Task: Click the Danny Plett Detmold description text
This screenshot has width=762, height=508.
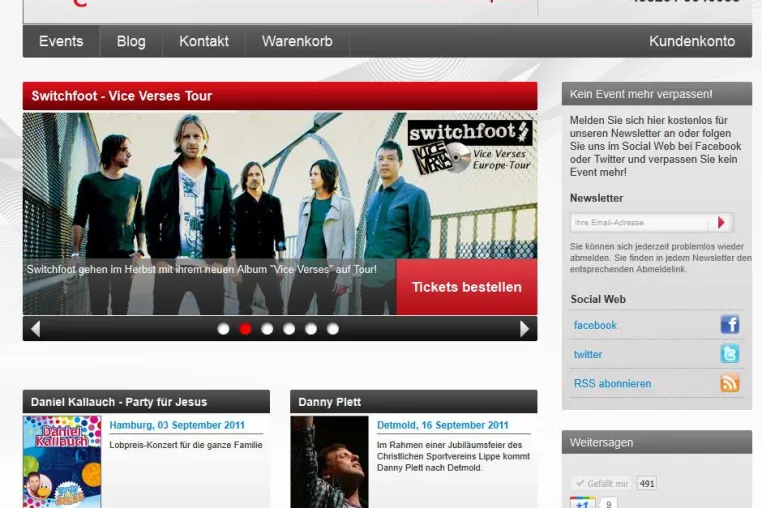Action: click(x=453, y=456)
